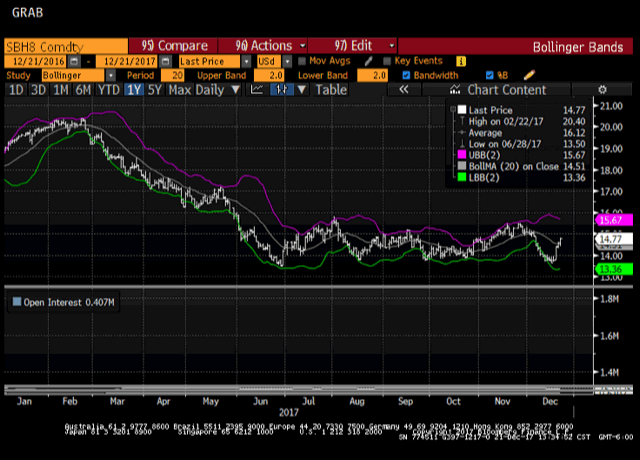
Task: Click the Open Interest 0.407M label
Action: [69, 302]
